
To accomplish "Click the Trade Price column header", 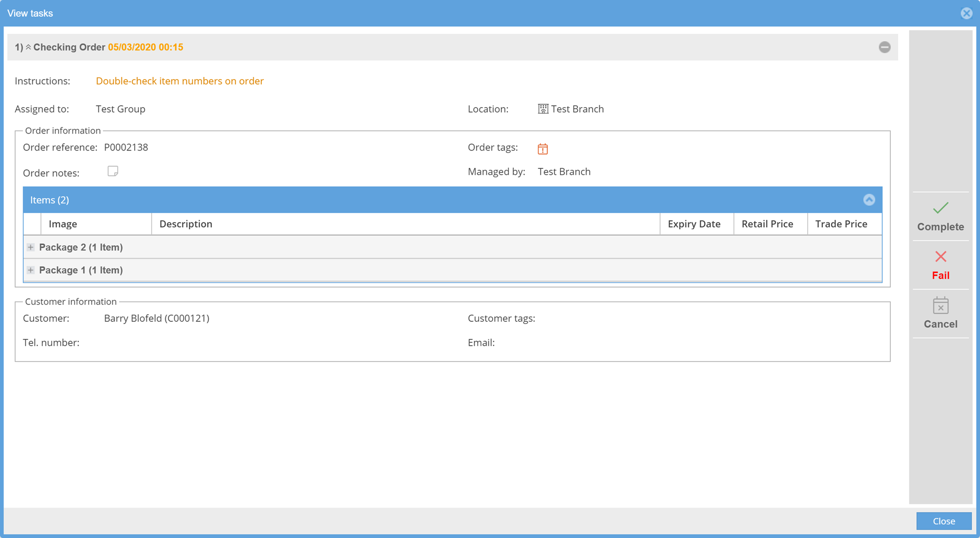I will click(x=841, y=224).
